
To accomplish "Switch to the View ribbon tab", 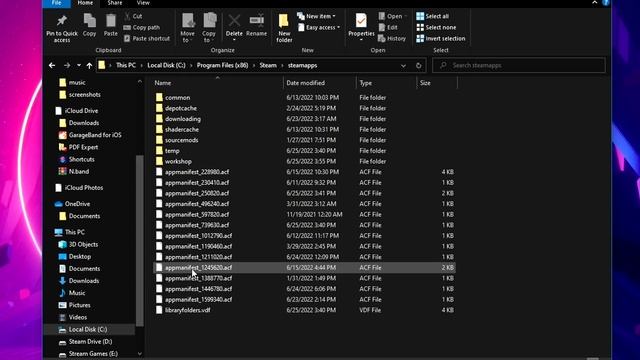I will pos(143,3).
